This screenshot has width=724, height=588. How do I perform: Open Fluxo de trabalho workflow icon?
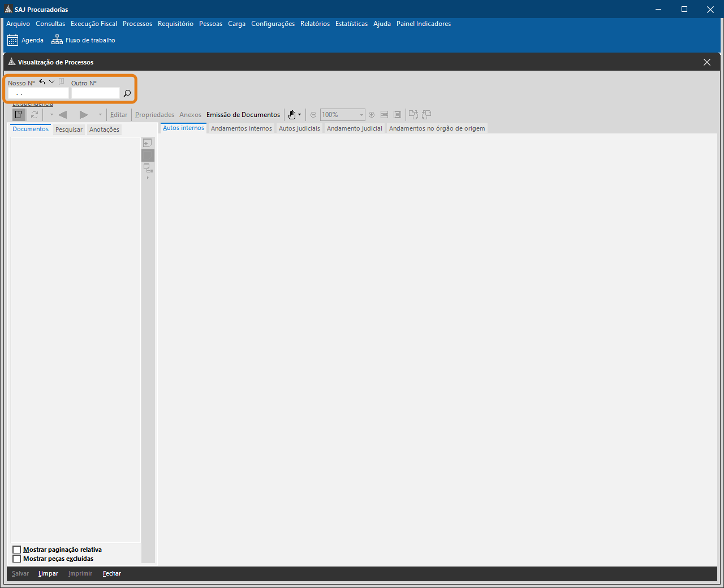(x=57, y=40)
